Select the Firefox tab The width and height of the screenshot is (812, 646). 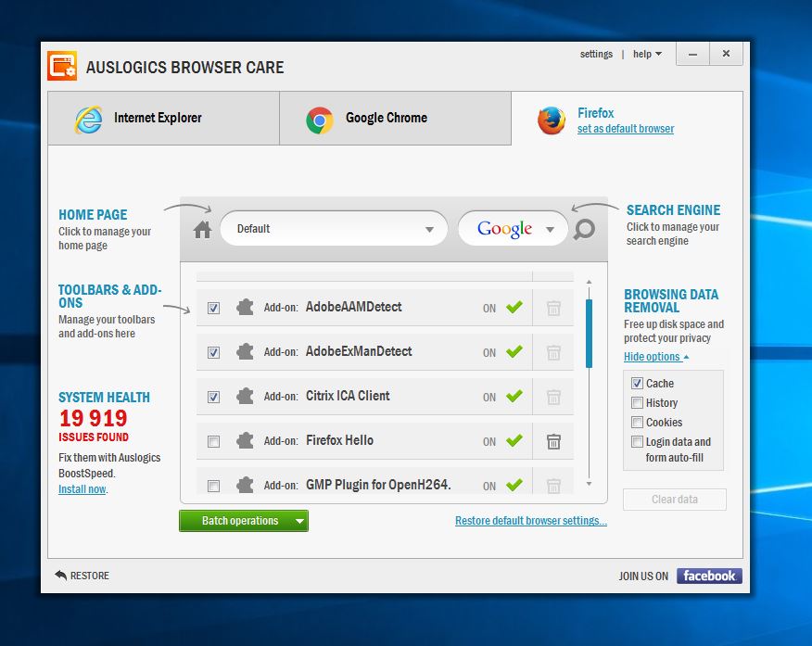click(x=627, y=119)
